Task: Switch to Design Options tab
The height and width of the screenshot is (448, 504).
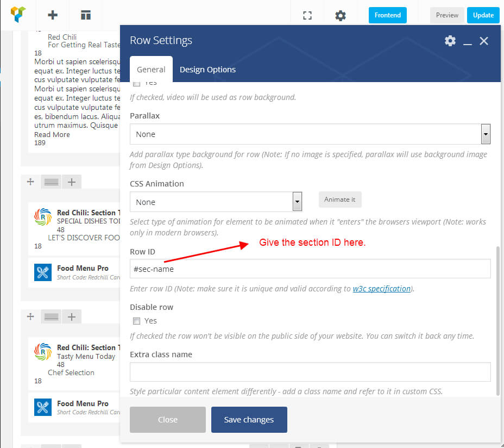Action: [x=207, y=70]
